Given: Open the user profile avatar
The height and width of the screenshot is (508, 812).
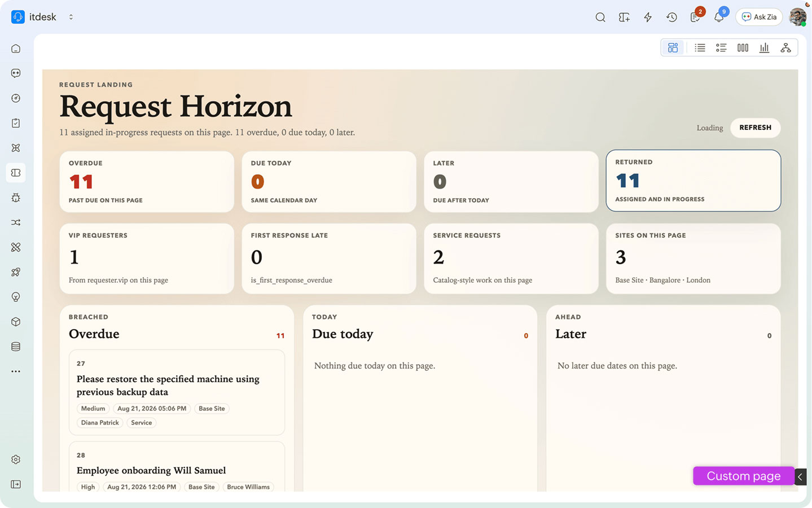Looking at the screenshot, I should pos(797,17).
